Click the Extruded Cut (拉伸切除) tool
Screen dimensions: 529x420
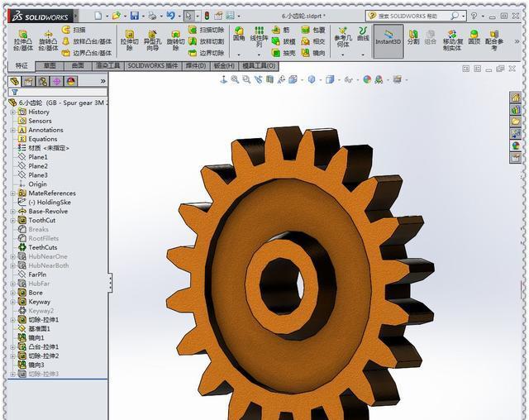[x=129, y=41]
